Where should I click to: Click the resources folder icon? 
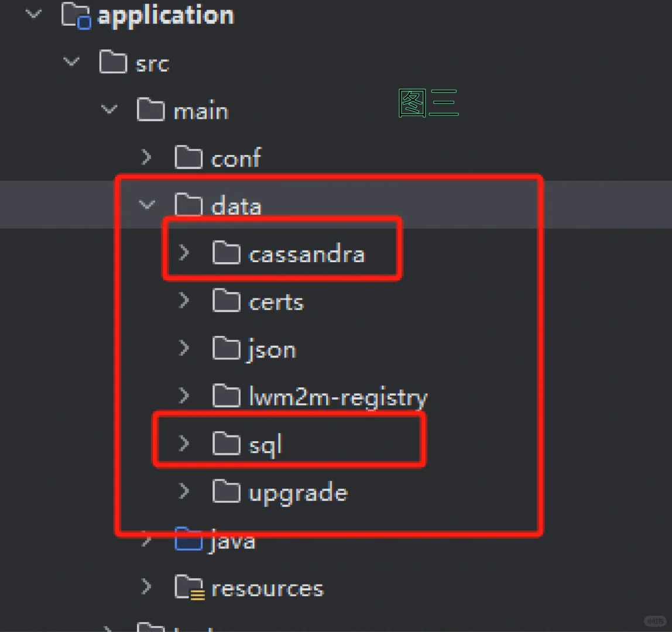190,587
